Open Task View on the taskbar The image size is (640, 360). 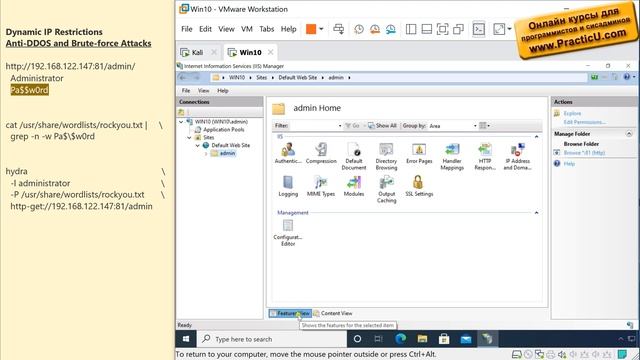[378, 339]
